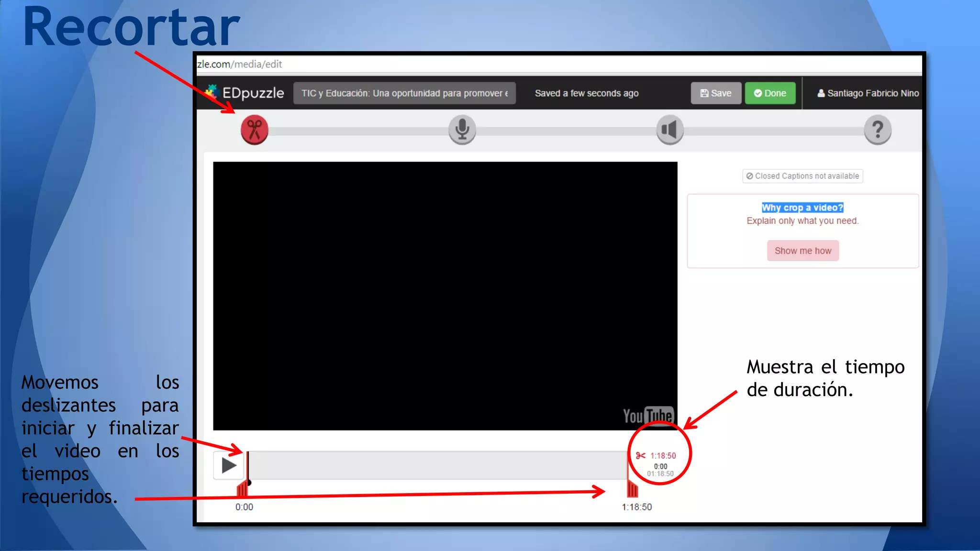Viewport: 980px width, 551px height.
Task: Open the microphone audio track tool
Action: tap(462, 130)
